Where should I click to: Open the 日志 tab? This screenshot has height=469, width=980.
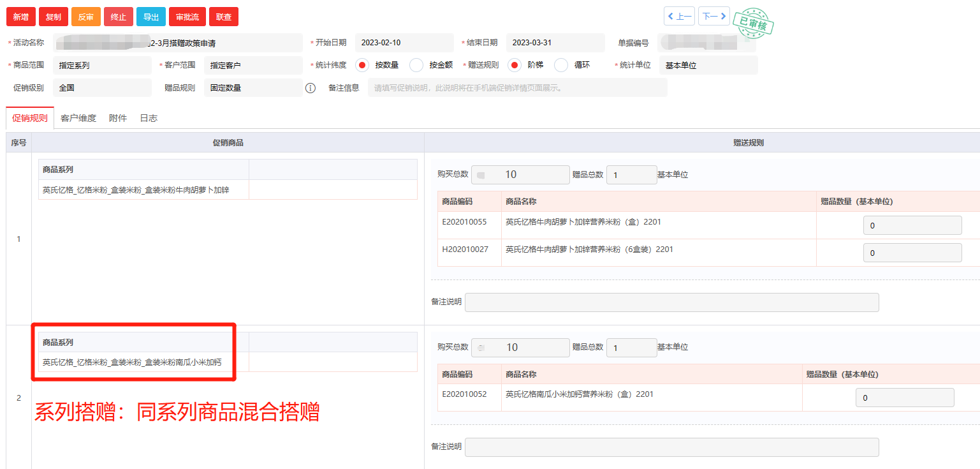[148, 118]
